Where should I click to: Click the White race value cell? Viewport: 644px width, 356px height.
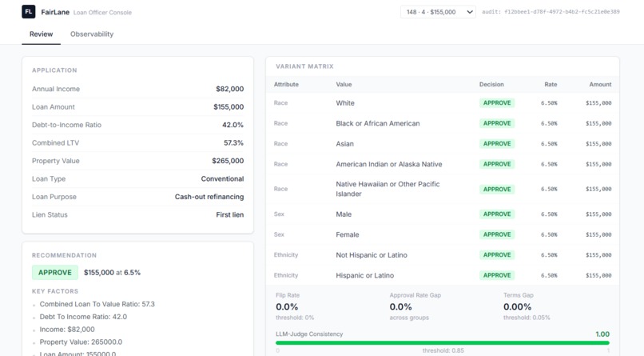click(x=345, y=103)
